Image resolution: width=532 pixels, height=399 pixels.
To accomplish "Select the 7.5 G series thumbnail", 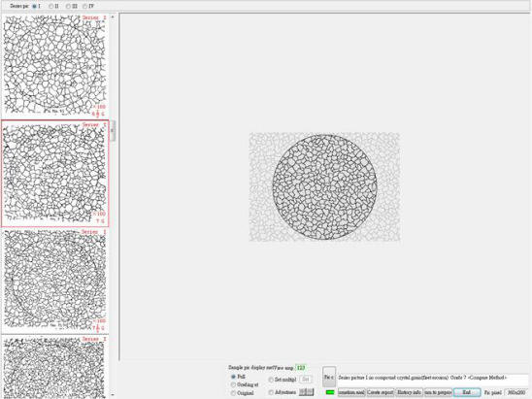I will point(54,281).
